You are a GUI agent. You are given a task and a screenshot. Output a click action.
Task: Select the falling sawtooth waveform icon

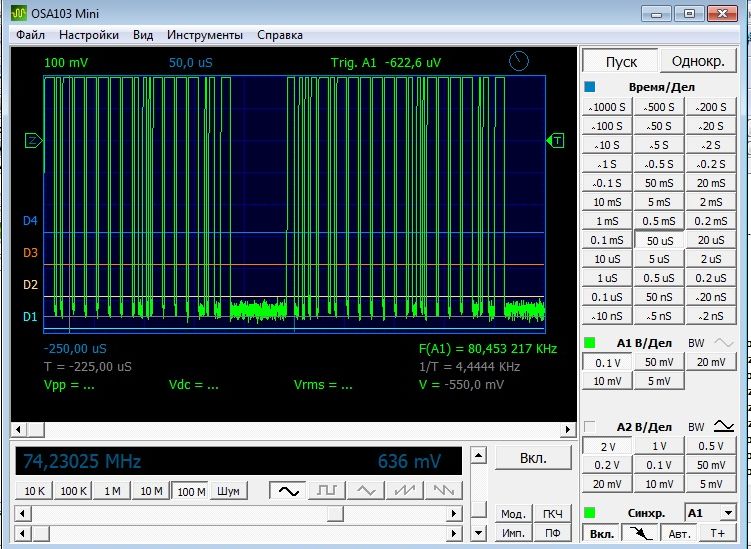click(444, 491)
